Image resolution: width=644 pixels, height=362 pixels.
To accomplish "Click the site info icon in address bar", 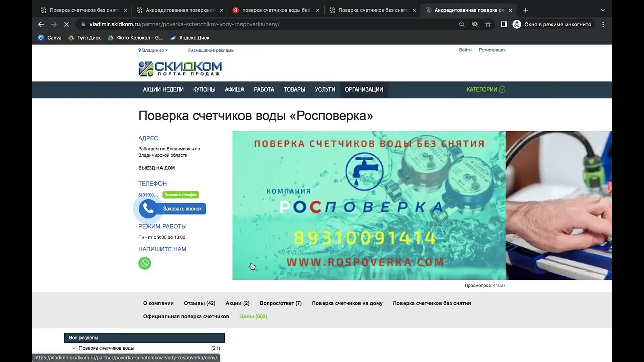I will [x=82, y=24].
